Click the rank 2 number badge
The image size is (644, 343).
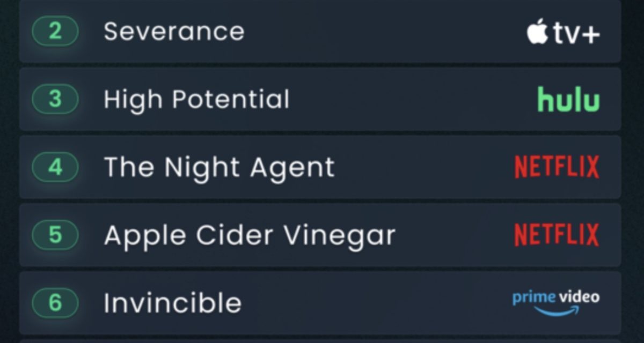(55, 32)
